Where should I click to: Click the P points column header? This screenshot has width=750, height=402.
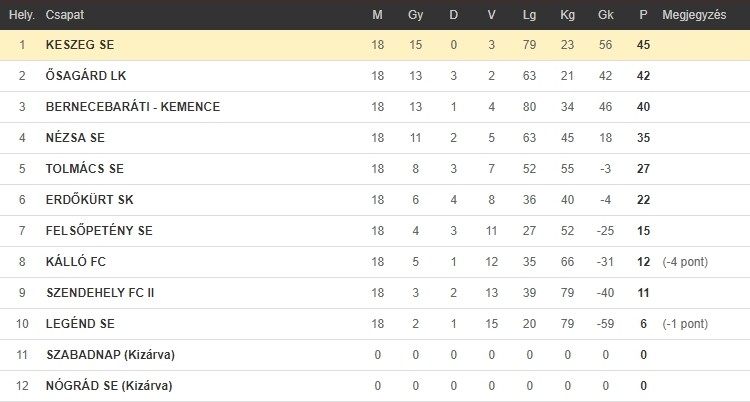tap(643, 15)
